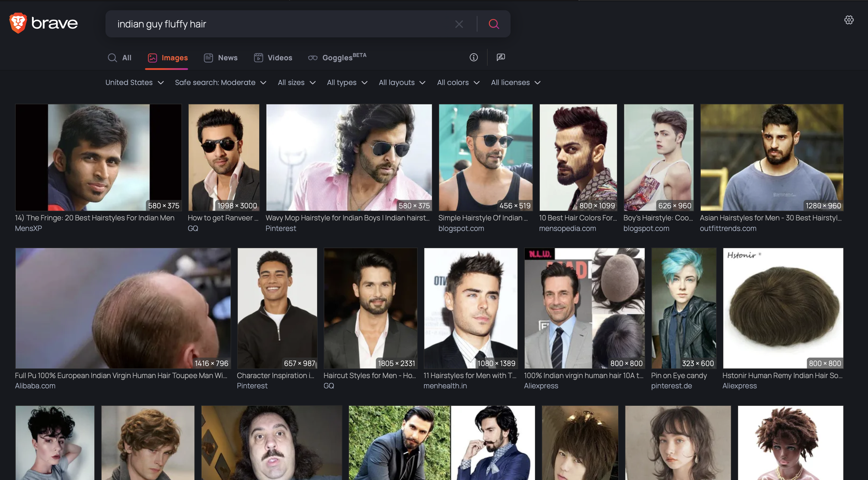
Task: Open the Videos tab
Action: point(273,58)
